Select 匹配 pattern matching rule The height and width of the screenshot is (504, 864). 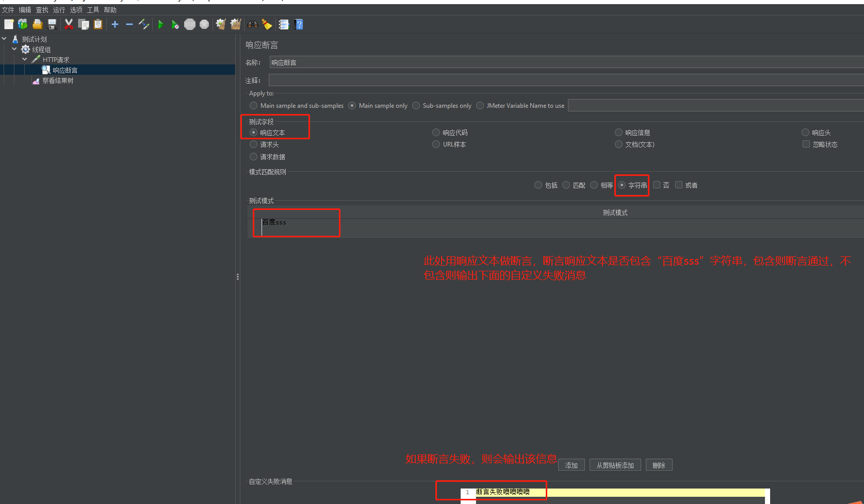pyautogui.click(x=566, y=185)
